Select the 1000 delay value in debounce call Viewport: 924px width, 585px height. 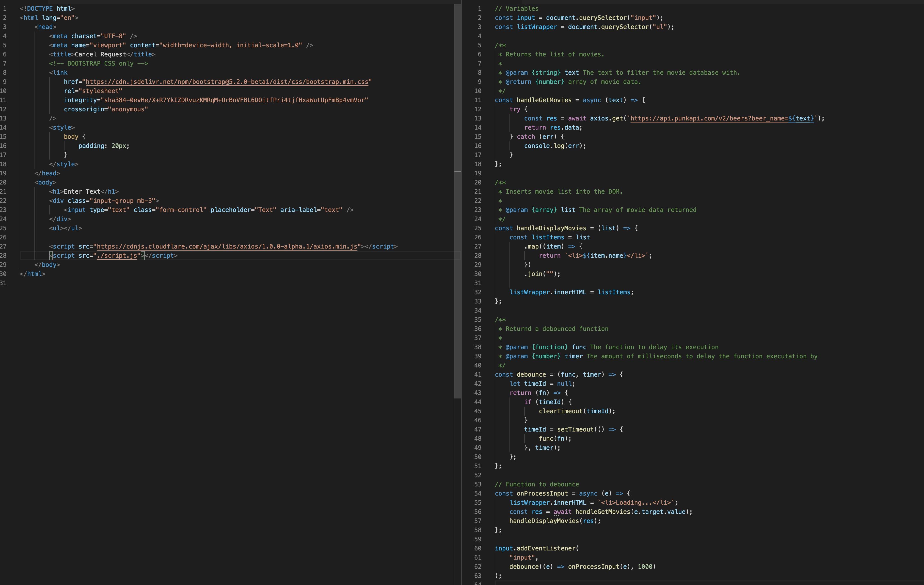[645, 566]
